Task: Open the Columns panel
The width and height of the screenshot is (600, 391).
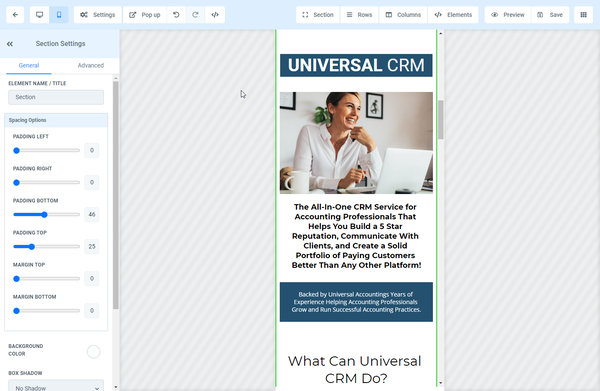Action: [x=403, y=15]
